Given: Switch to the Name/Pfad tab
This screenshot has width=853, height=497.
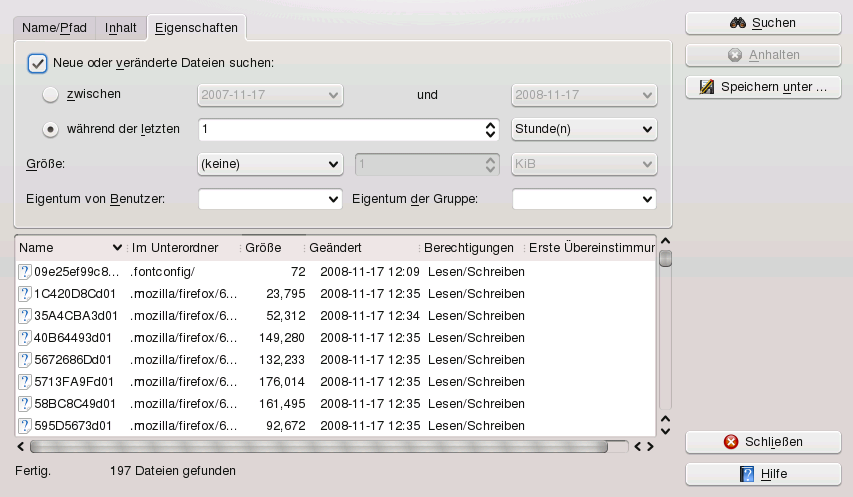Looking at the screenshot, I should click(54, 28).
